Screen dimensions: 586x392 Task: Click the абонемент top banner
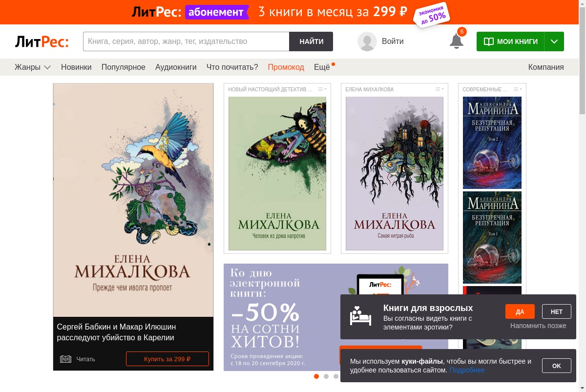click(290, 12)
